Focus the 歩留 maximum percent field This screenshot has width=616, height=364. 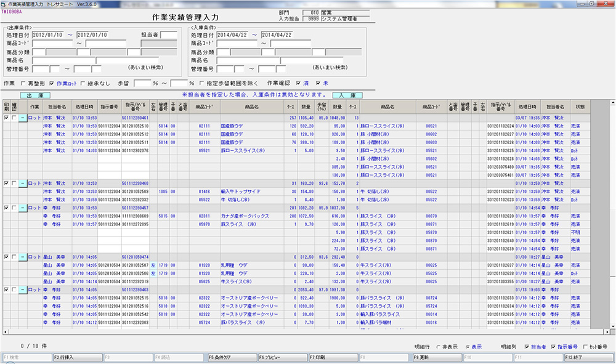pos(179,83)
